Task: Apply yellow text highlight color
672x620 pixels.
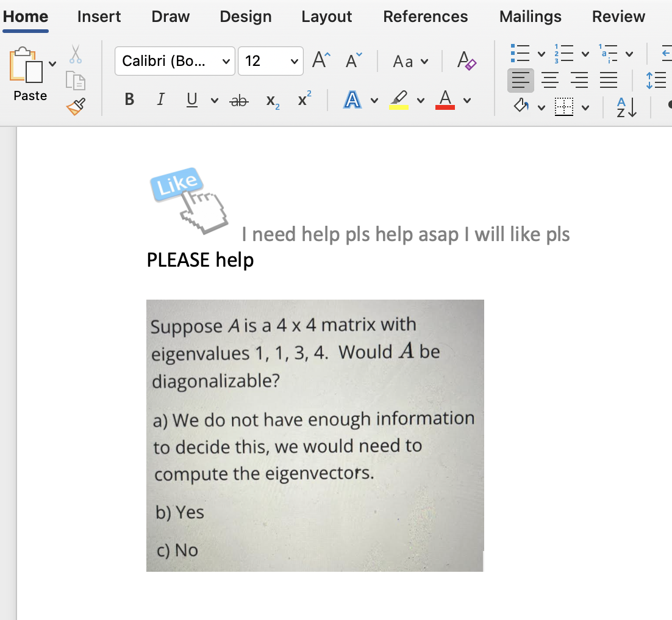Action: pyautogui.click(x=399, y=100)
